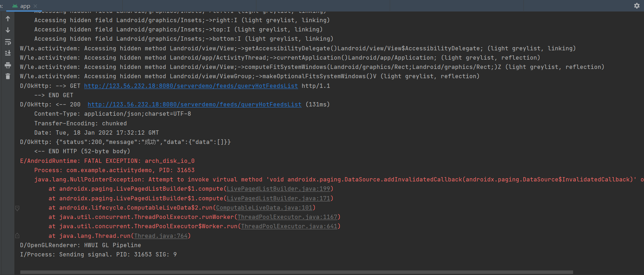Toggle soft-wrap in the console

coord(8,42)
